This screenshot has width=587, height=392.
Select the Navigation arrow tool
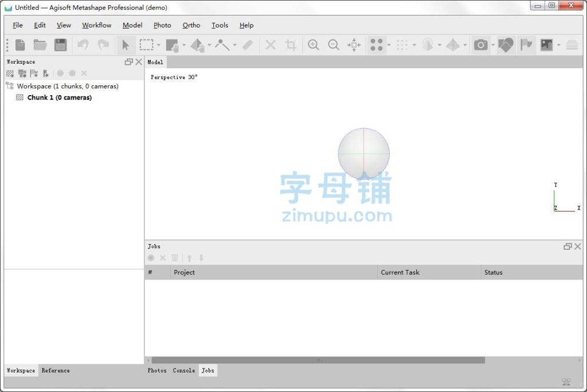(x=126, y=45)
